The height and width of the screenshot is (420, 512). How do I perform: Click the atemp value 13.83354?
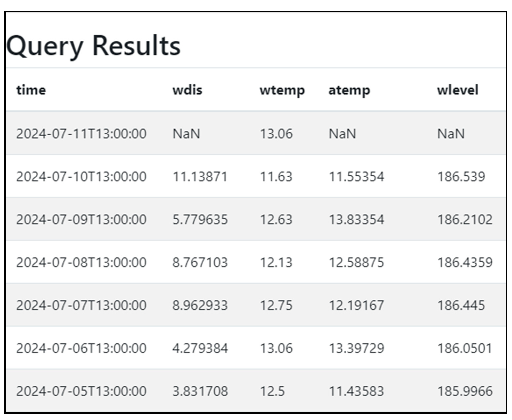coord(356,220)
